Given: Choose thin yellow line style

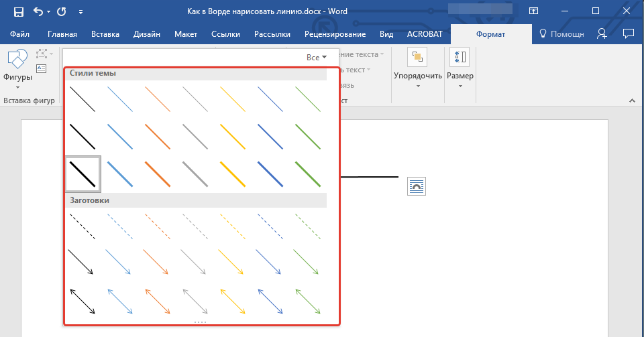Looking at the screenshot, I should [233, 98].
